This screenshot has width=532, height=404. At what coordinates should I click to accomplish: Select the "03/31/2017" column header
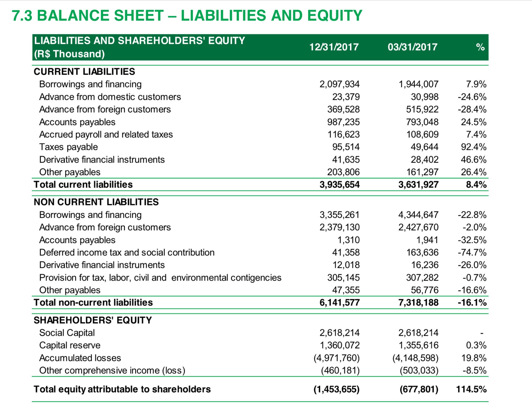412,47
